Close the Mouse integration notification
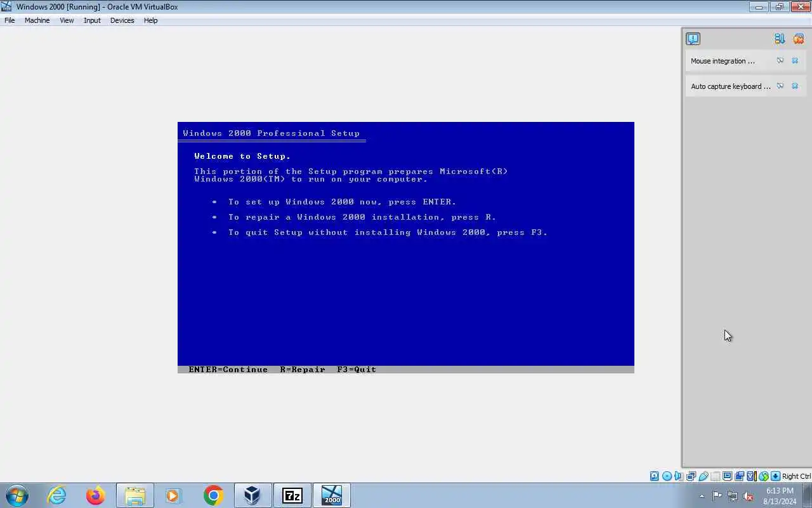 click(x=795, y=61)
